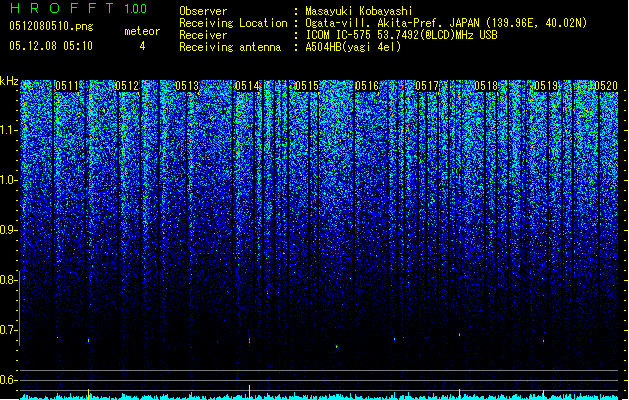Click the 0.9 frequency axis label

click(8, 230)
